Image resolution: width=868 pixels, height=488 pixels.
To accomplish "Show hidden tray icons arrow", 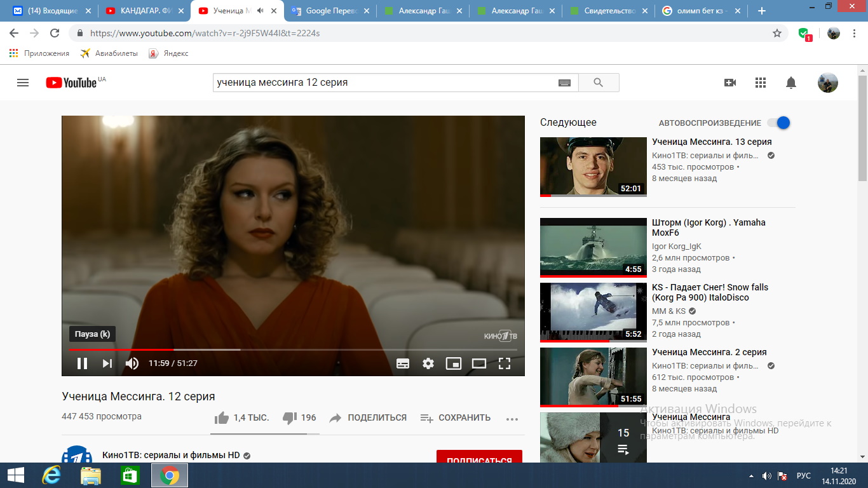I will pos(752,476).
